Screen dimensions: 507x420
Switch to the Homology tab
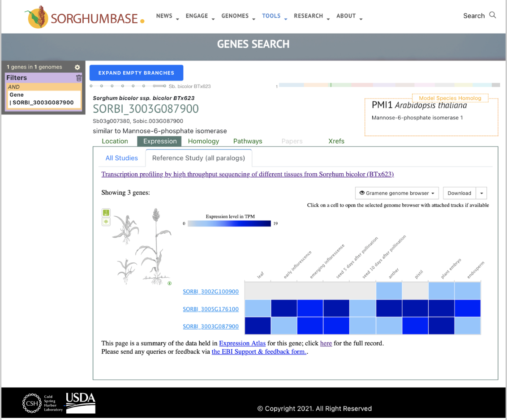(x=203, y=141)
